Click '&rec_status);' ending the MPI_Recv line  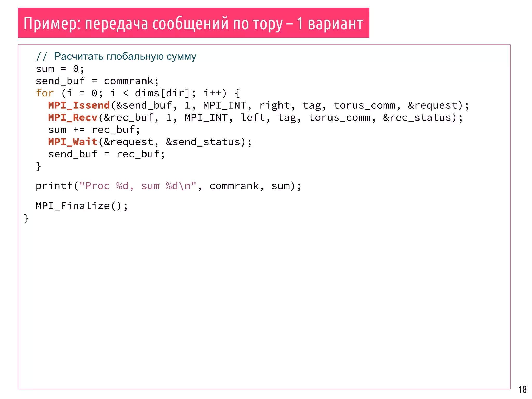click(423, 117)
